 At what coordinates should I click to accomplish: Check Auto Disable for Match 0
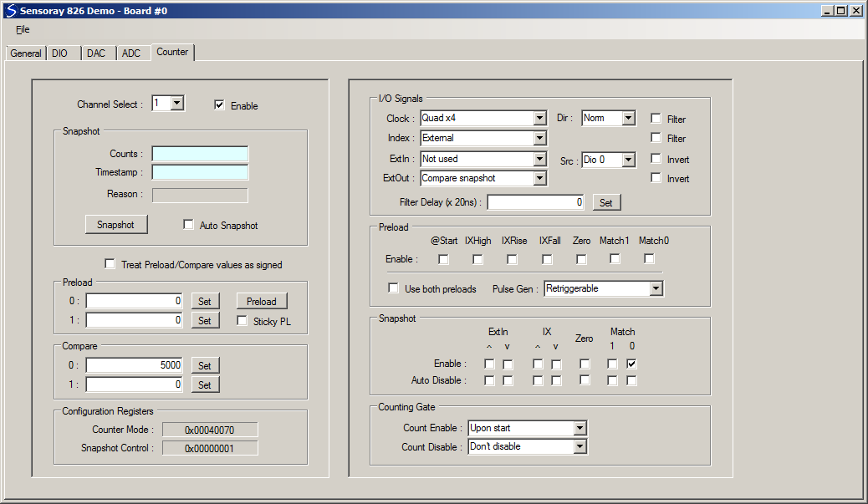tap(631, 380)
